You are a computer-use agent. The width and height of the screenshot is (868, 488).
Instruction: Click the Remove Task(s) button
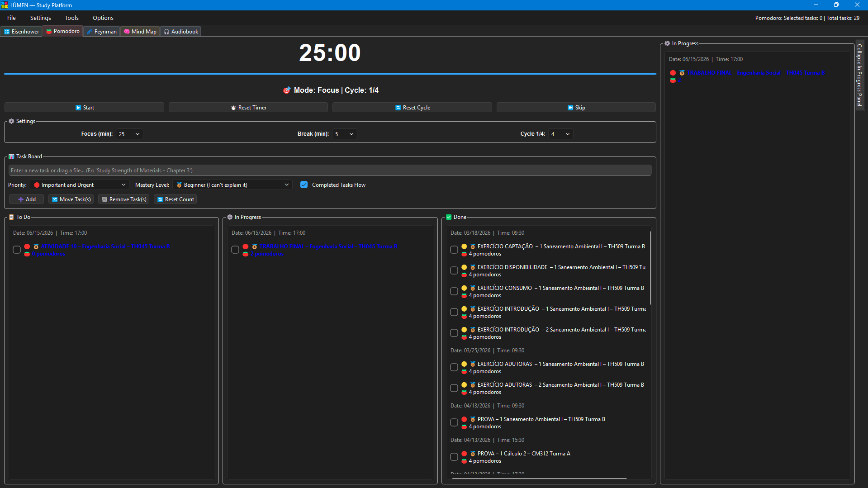point(124,199)
